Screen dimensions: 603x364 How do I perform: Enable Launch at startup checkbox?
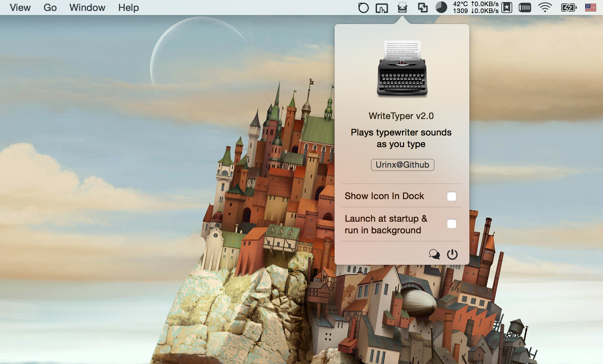(452, 224)
